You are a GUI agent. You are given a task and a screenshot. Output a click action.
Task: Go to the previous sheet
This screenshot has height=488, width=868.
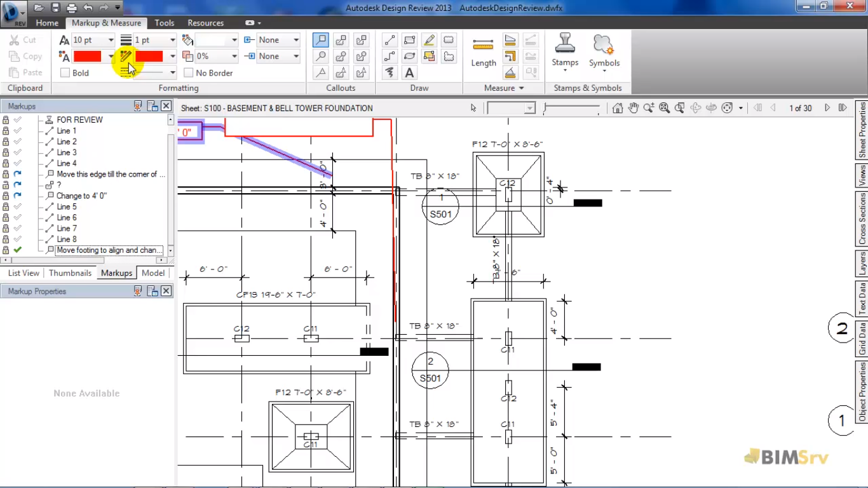773,108
